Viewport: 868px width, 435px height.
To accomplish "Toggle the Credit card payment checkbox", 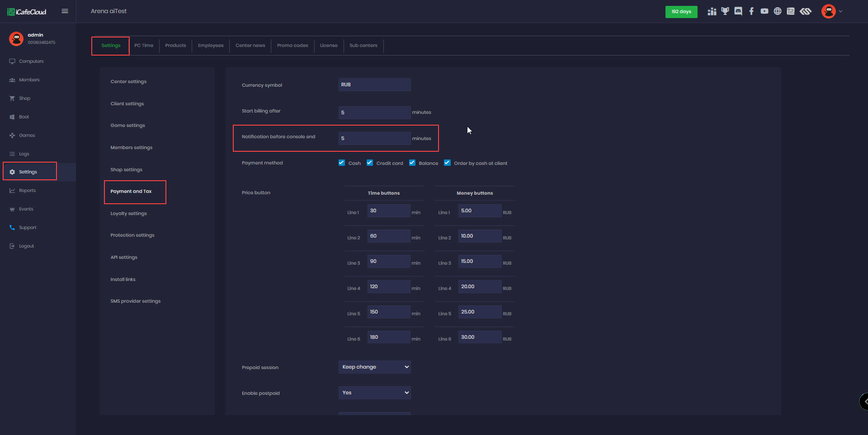I will click(370, 163).
